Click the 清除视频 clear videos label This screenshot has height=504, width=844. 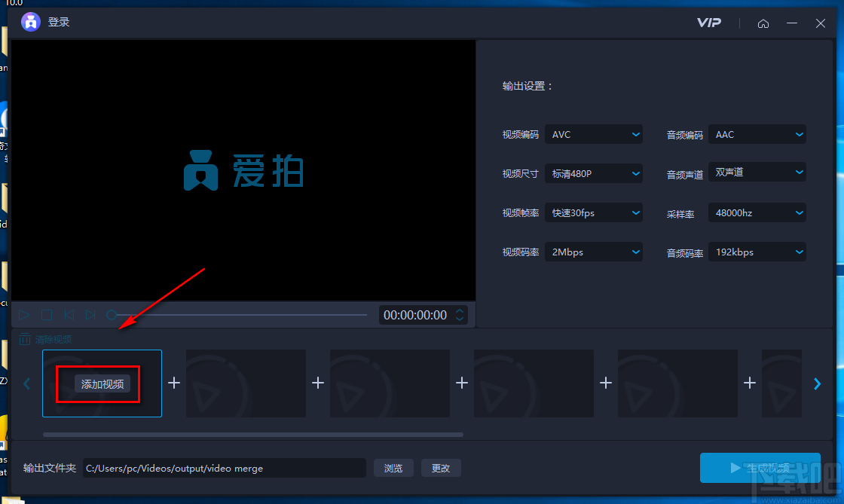pyautogui.click(x=54, y=340)
